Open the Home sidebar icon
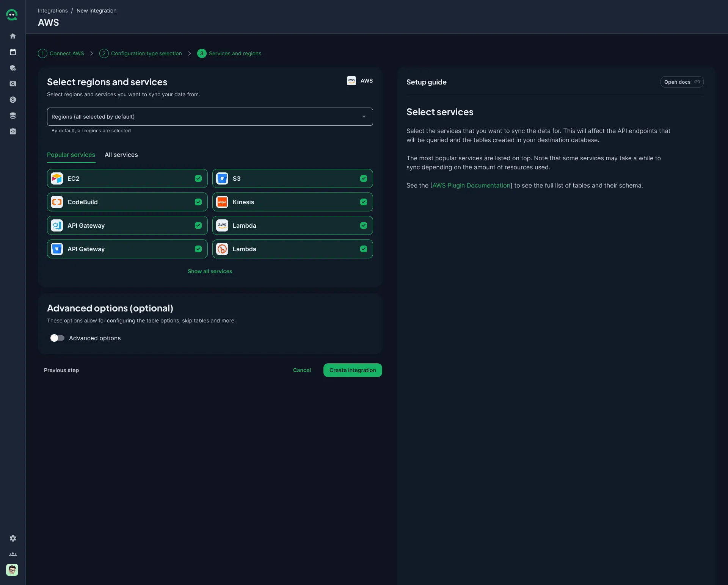728x585 pixels. pyautogui.click(x=13, y=36)
